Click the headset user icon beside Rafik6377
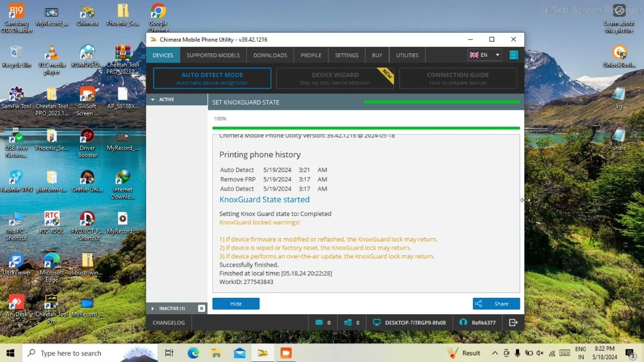 (463, 322)
